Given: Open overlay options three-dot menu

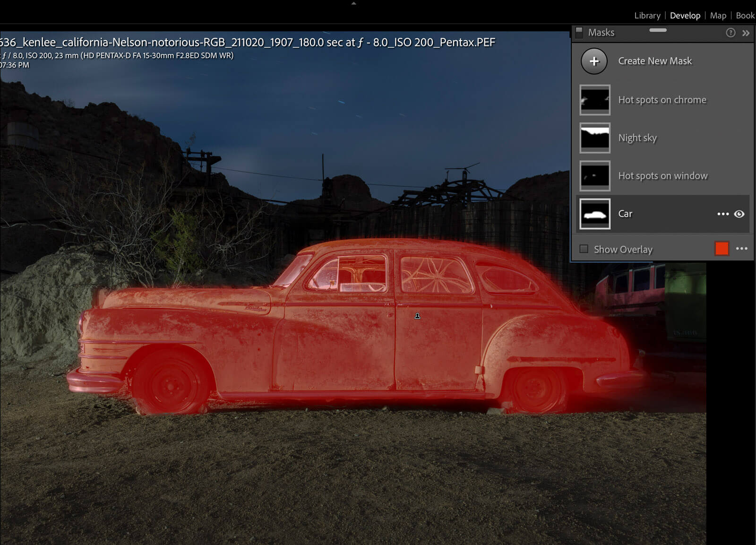Looking at the screenshot, I should pos(741,249).
